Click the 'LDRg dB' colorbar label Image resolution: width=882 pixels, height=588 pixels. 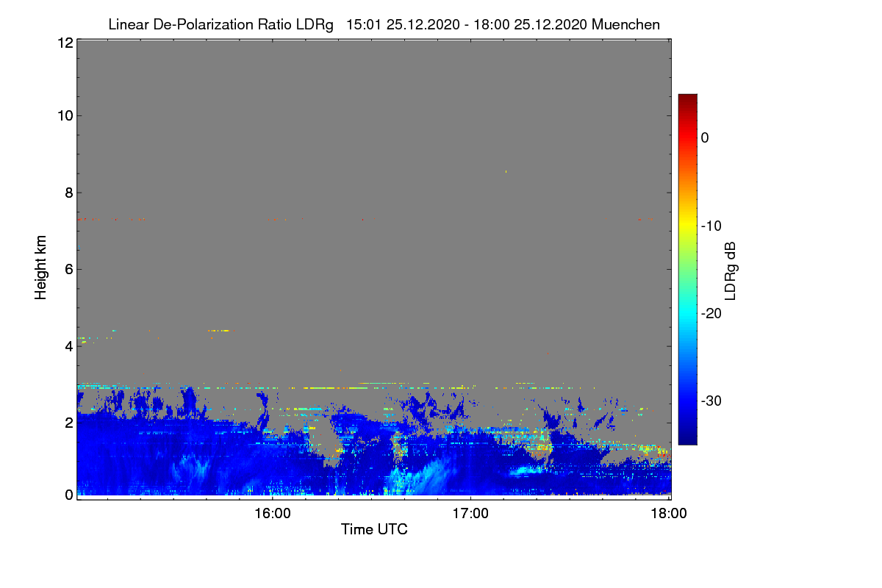point(731,270)
